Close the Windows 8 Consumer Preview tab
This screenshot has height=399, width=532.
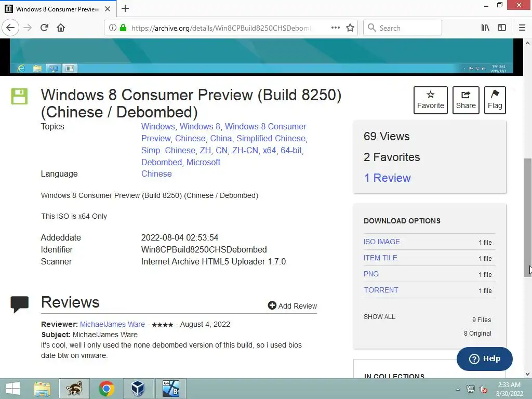(x=108, y=9)
